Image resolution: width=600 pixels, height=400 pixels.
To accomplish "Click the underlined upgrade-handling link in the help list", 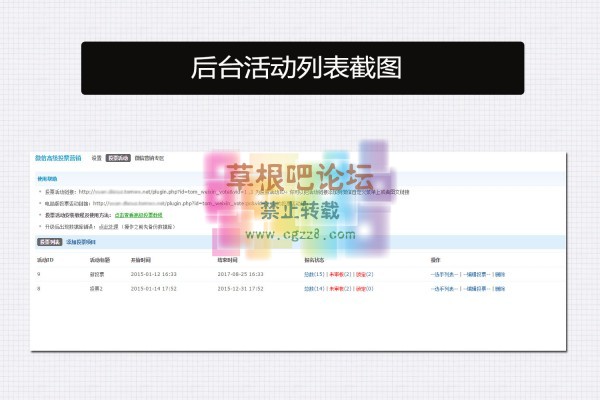I will pyautogui.click(x=108, y=227).
